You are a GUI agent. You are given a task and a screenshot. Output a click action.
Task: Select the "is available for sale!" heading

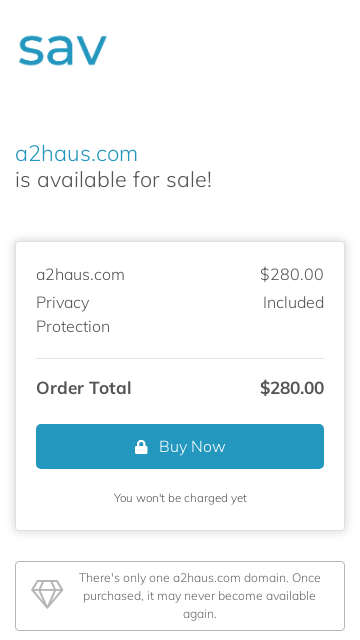tap(113, 180)
